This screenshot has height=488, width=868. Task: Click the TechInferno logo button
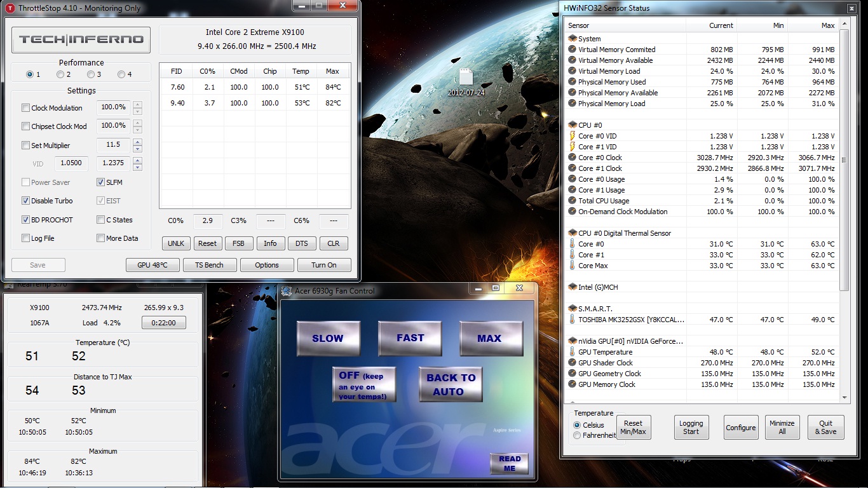(x=81, y=40)
